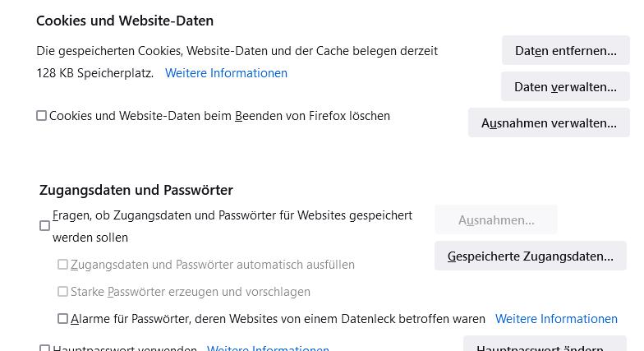Image resolution: width=644 pixels, height=351 pixels.
Task: Enable Alarme für Passwörter checkbox
Action: coord(63,319)
